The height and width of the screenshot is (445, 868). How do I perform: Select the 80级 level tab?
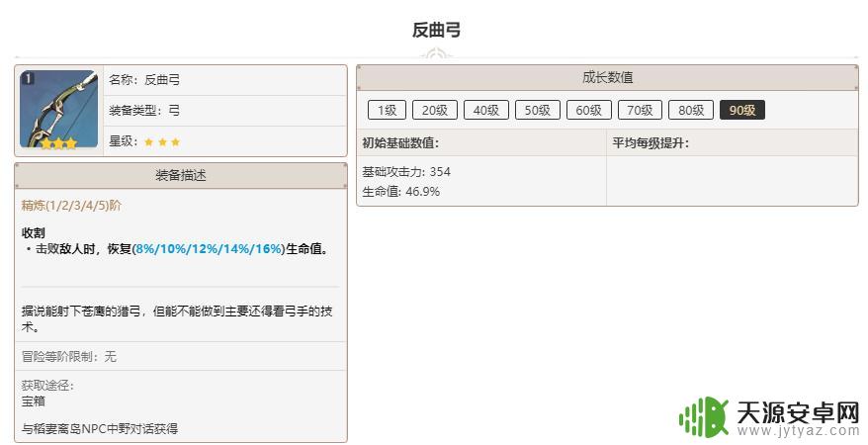click(x=691, y=110)
